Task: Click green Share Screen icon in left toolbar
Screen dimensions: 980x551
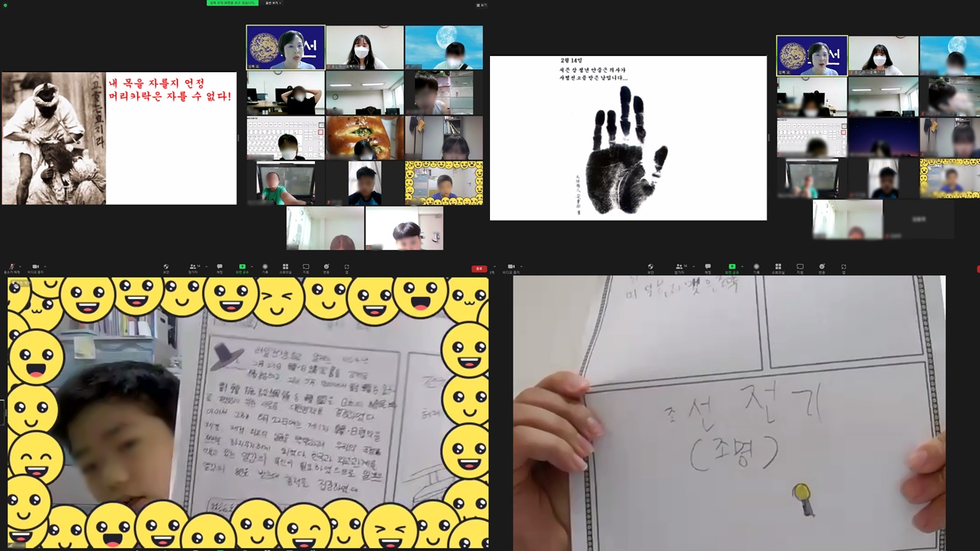Action: point(242,267)
